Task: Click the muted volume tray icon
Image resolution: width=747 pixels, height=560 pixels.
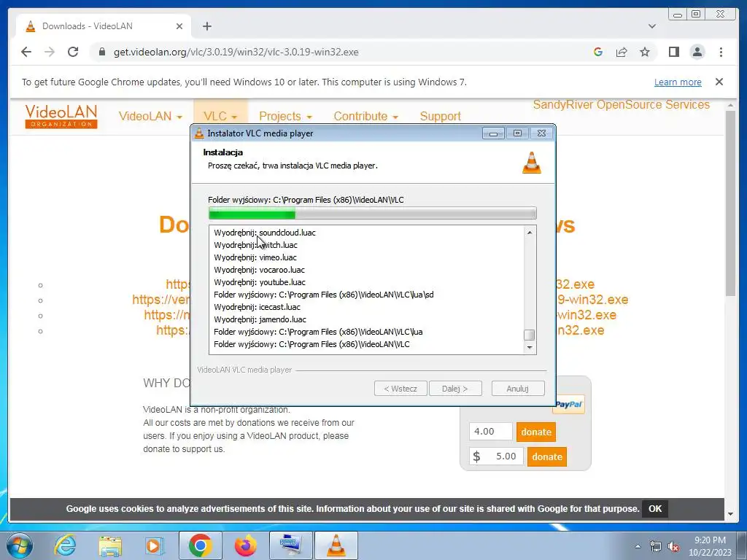Action: [673, 547]
